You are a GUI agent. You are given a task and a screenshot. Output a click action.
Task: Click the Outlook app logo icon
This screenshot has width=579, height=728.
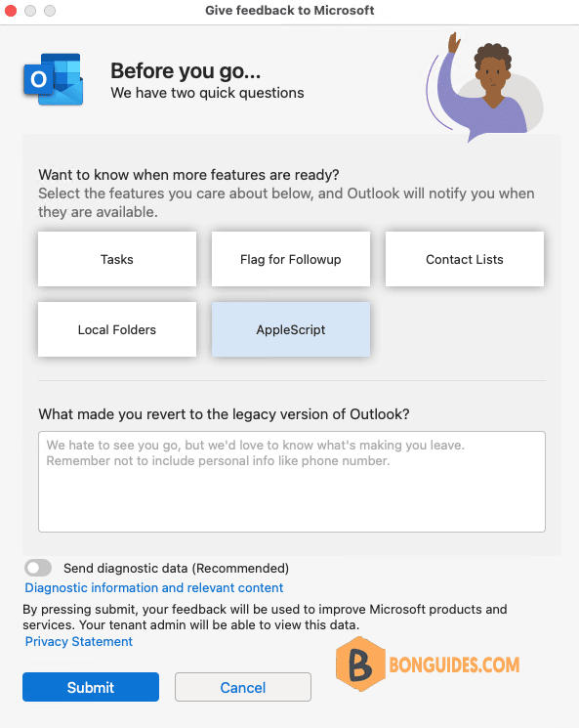click(54, 79)
